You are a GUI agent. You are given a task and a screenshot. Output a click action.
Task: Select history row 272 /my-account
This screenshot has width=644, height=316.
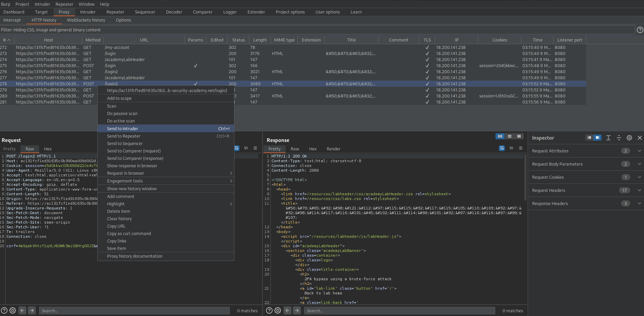coord(293,48)
